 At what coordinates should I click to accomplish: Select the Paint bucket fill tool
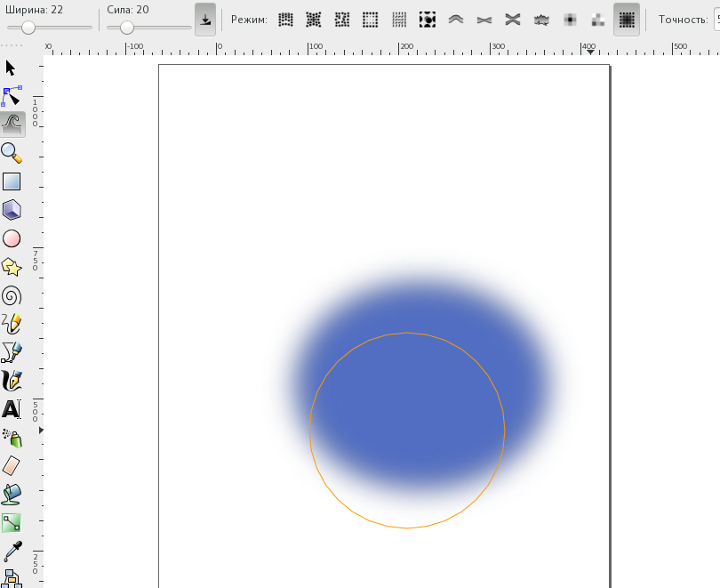point(11,494)
